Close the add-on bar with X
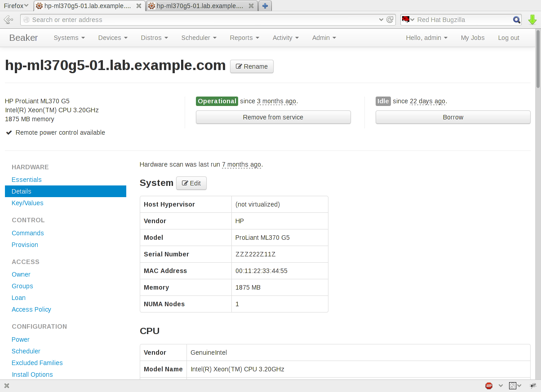 point(7,386)
